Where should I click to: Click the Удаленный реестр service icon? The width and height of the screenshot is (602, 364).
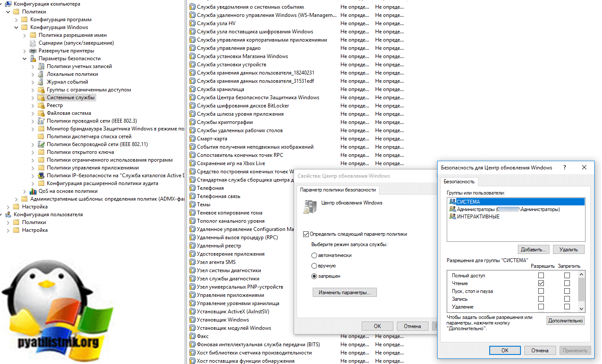click(x=193, y=246)
